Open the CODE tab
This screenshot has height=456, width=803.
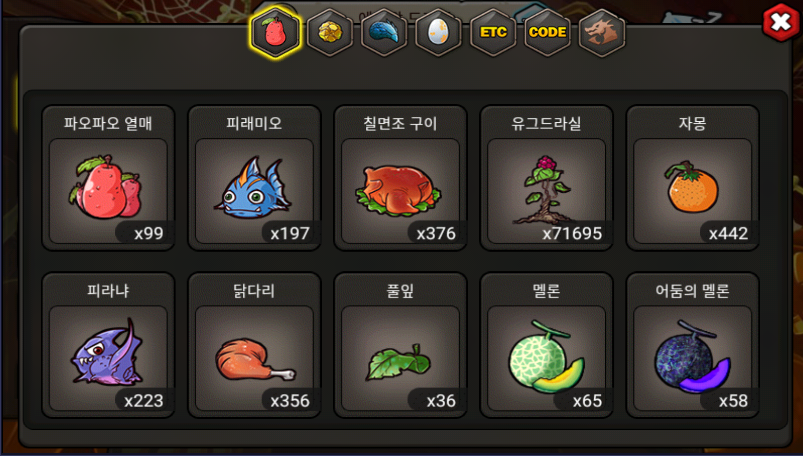click(x=547, y=32)
